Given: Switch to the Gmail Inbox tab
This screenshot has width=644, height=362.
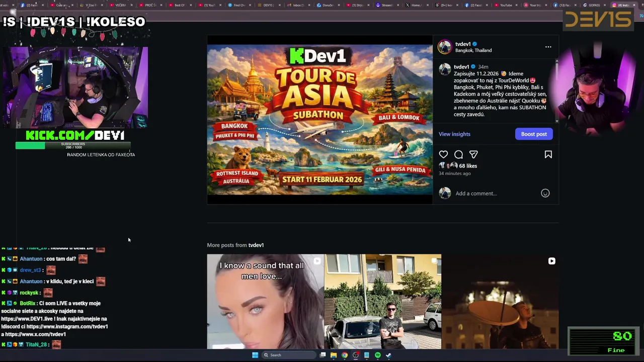Looking at the screenshot, I should 297,5.
